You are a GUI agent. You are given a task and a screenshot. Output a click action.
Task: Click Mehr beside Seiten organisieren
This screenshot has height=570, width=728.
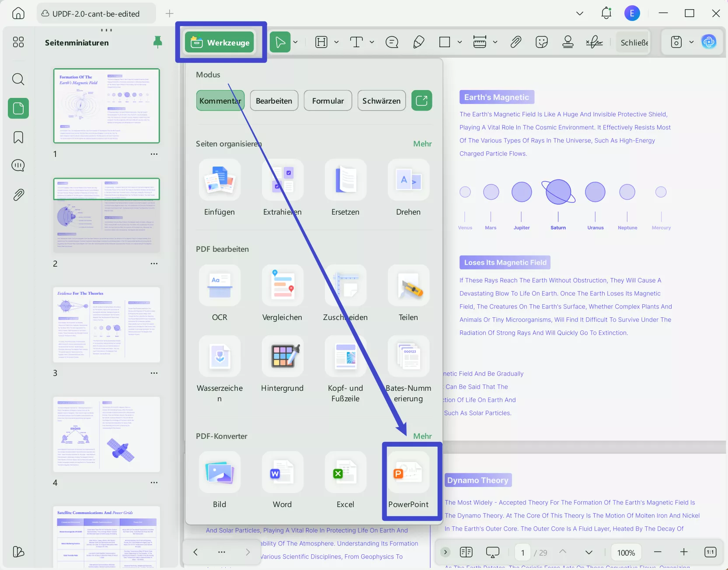(422, 144)
